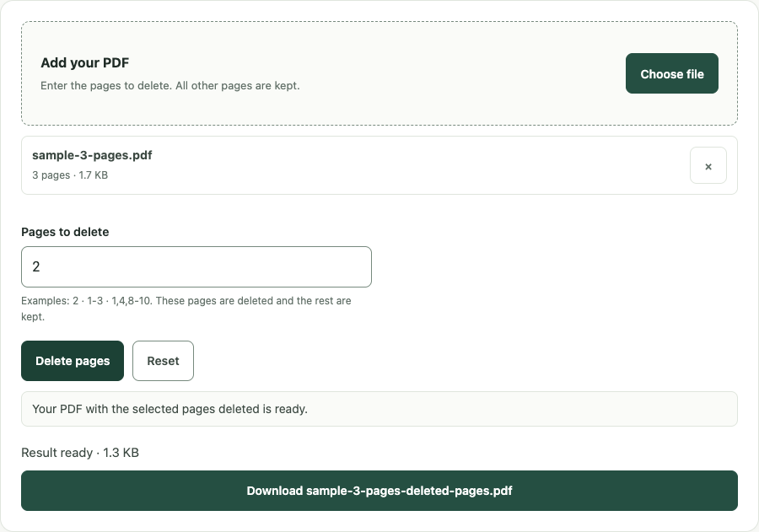This screenshot has height=532, width=759.
Task: Click the '3 pages · 1.7 KB' file details
Action: click(x=70, y=175)
